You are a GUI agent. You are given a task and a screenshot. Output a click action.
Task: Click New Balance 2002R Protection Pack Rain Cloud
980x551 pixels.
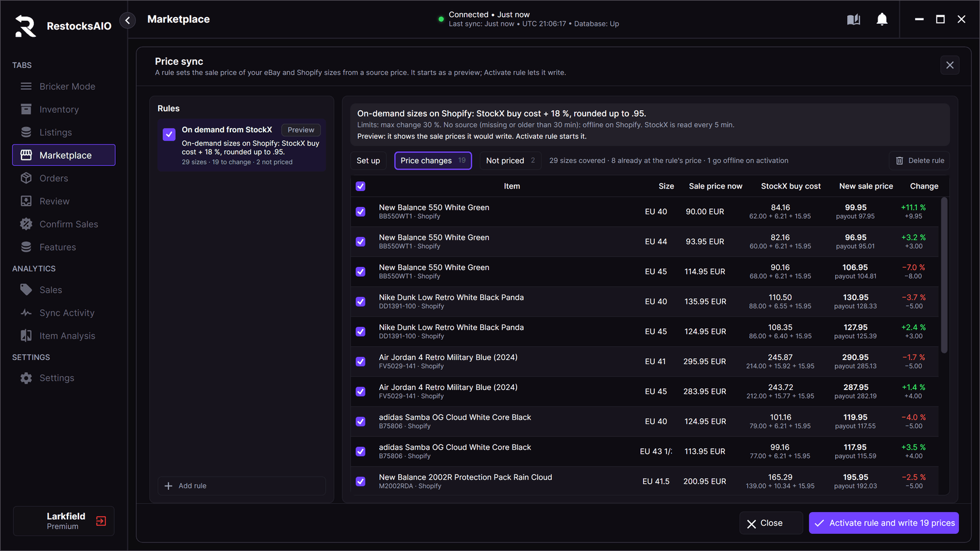[x=466, y=478]
